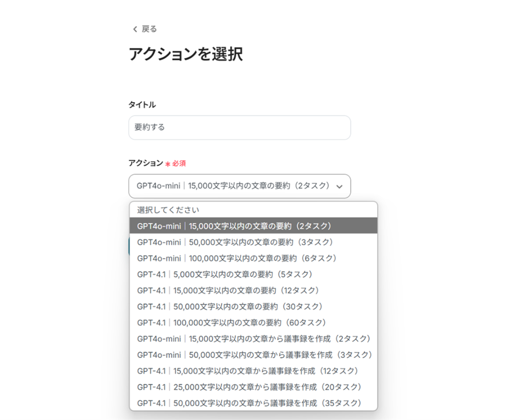Choose GPT4o-mini 15,000文字以内の文章の要約 (2タスク) option
The image size is (526, 420).
[x=253, y=226]
